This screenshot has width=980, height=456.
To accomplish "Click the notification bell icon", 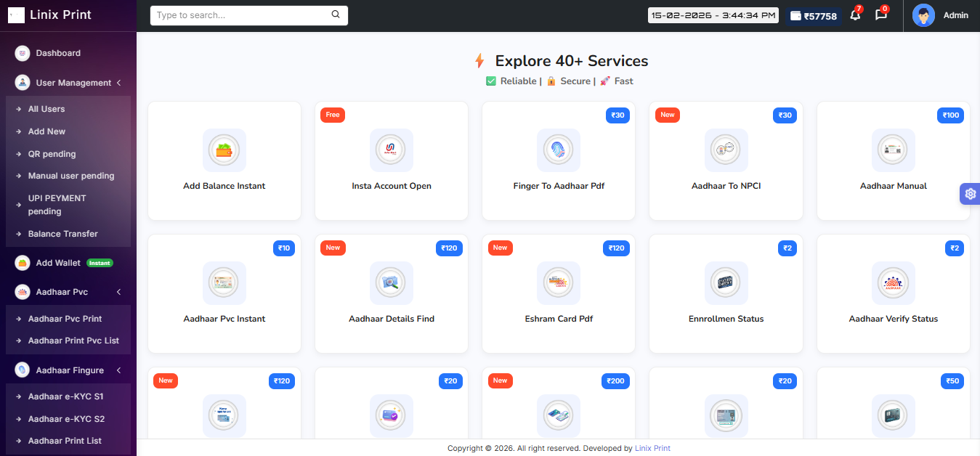I will pyautogui.click(x=855, y=15).
